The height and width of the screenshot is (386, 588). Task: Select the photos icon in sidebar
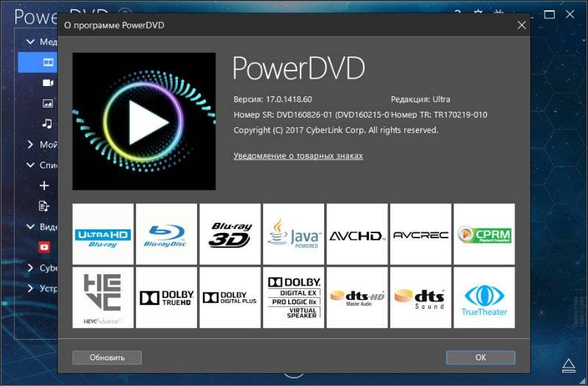click(x=48, y=103)
